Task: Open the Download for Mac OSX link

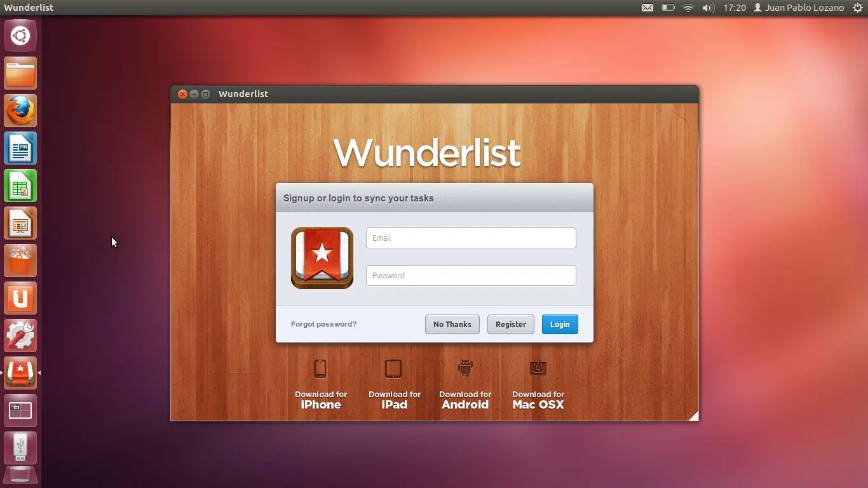Action: pyautogui.click(x=538, y=400)
